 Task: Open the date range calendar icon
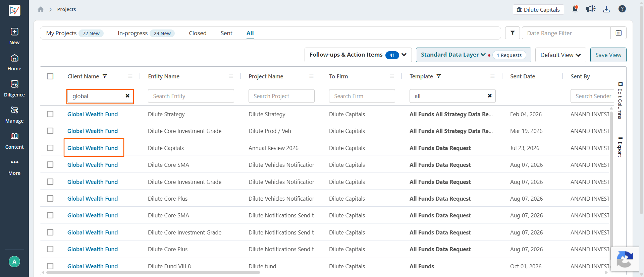pos(619,33)
